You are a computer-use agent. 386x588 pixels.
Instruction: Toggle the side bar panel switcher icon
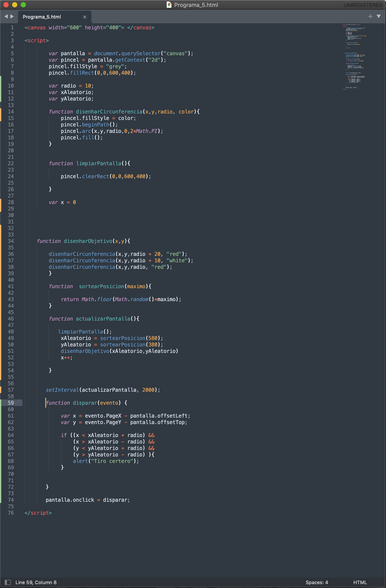(x=8, y=582)
